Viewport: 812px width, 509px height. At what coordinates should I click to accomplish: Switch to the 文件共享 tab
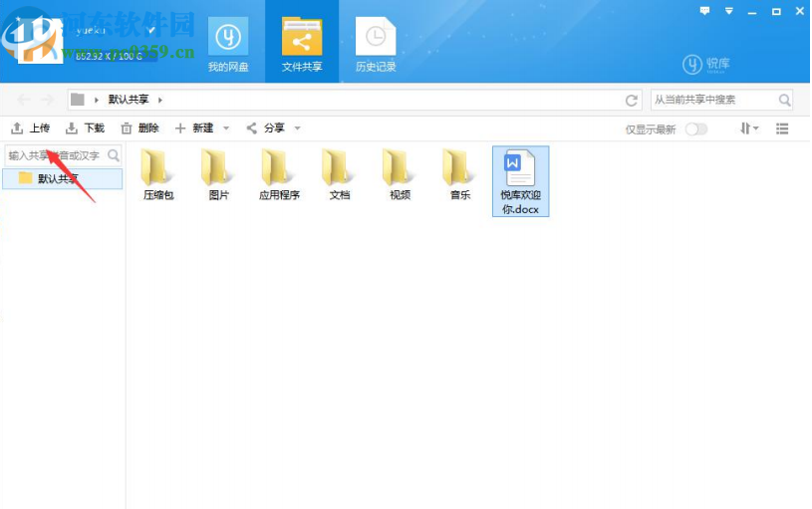click(x=302, y=44)
